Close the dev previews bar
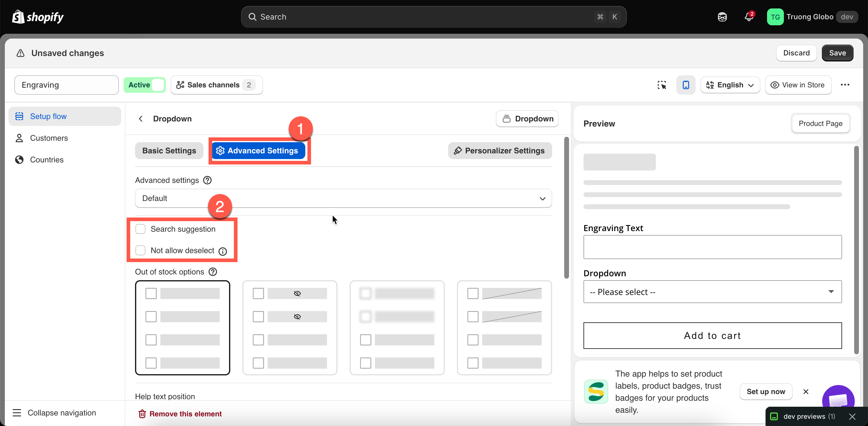Image resolution: width=868 pixels, height=426 pixels. (852, 417)
